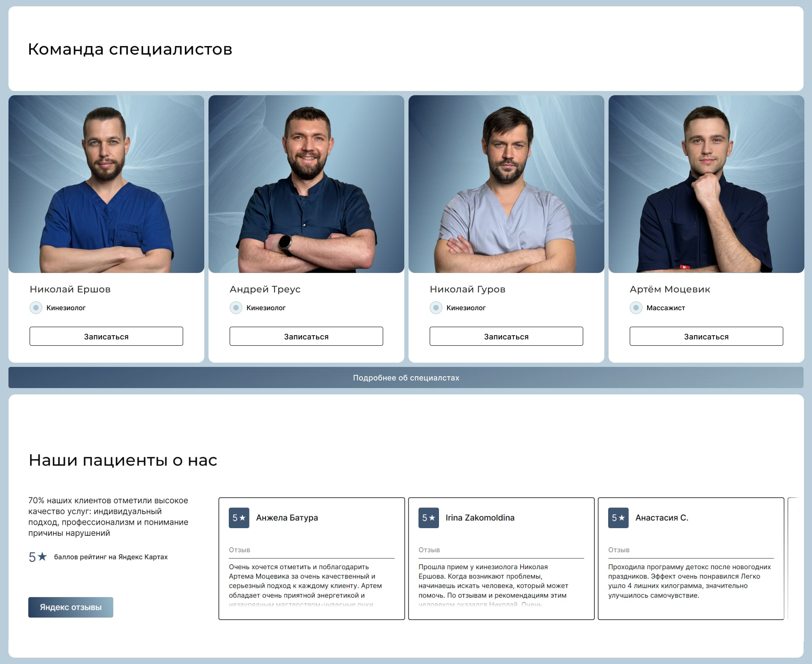
Task: Open the Яндекс отзывы button
Action: [x=71, y=607]
